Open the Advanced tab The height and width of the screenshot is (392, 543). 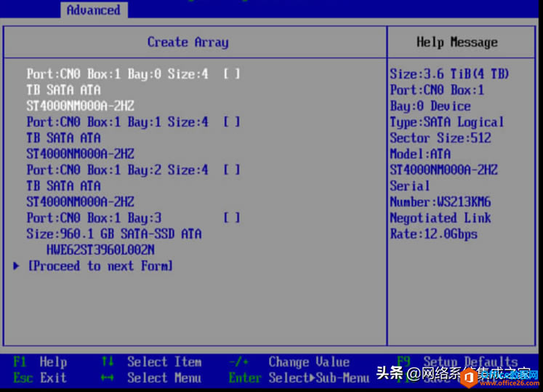[94, 10]
